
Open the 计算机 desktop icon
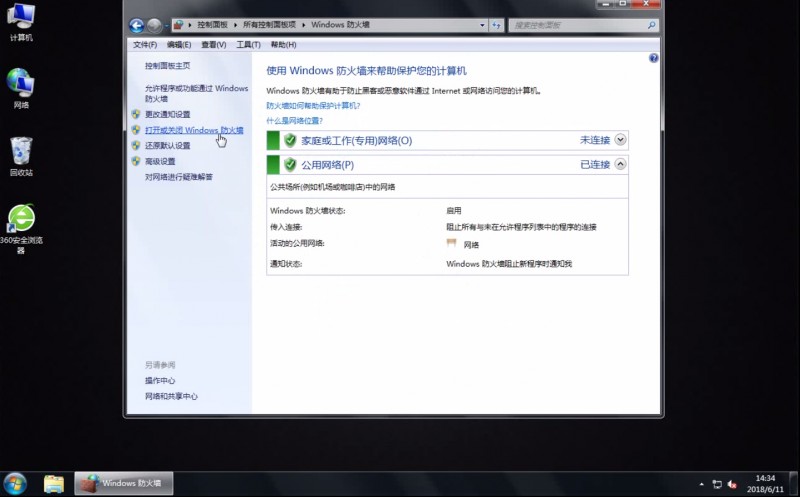(x=21, y=21)
